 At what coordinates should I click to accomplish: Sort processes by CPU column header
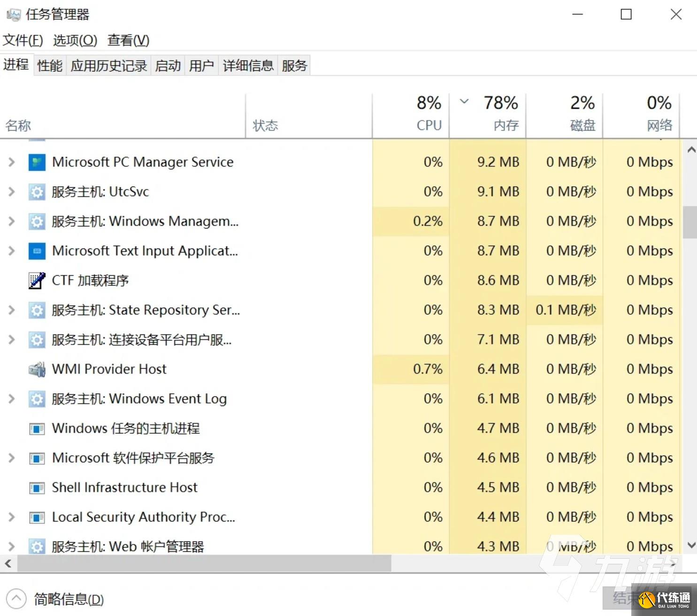(411, 116)
